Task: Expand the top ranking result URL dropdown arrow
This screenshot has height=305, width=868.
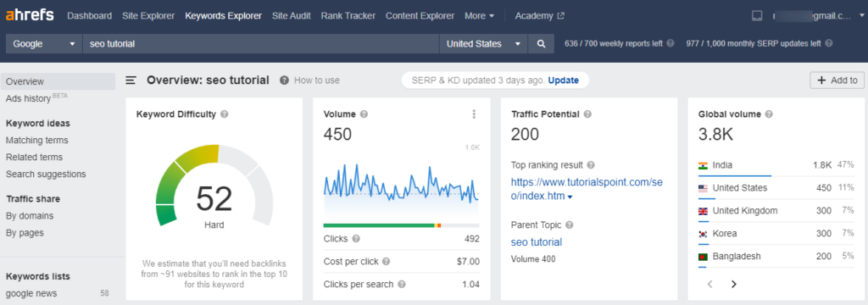Action: (x=570, y=197)
